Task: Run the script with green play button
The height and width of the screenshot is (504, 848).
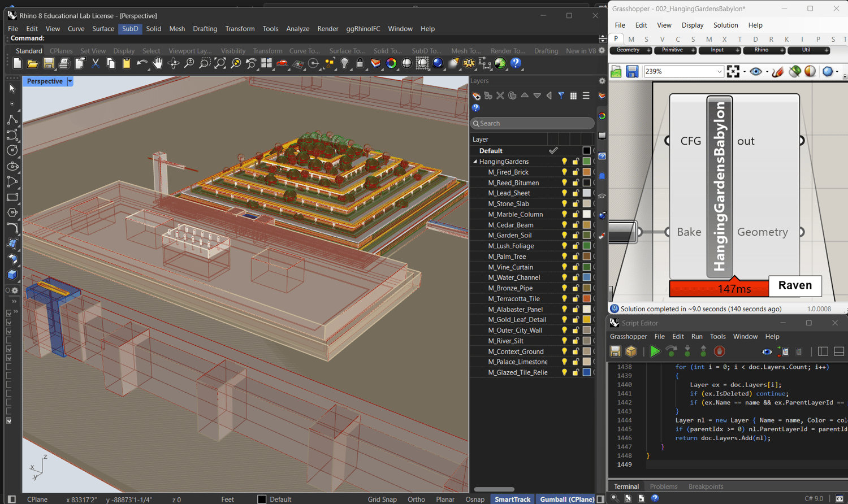Action: [655, 351]
